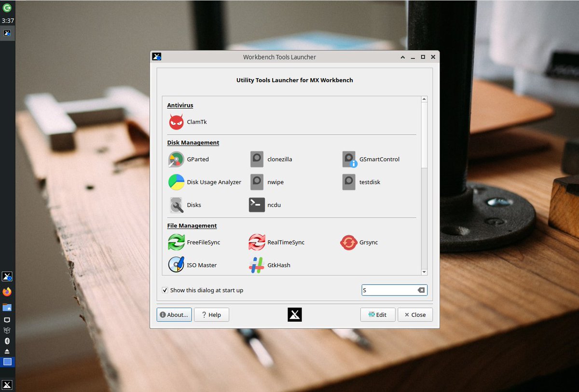579x392 pixels.
Task: Click the 3:37 clock in panel
Action: click(x=7, y=21)
